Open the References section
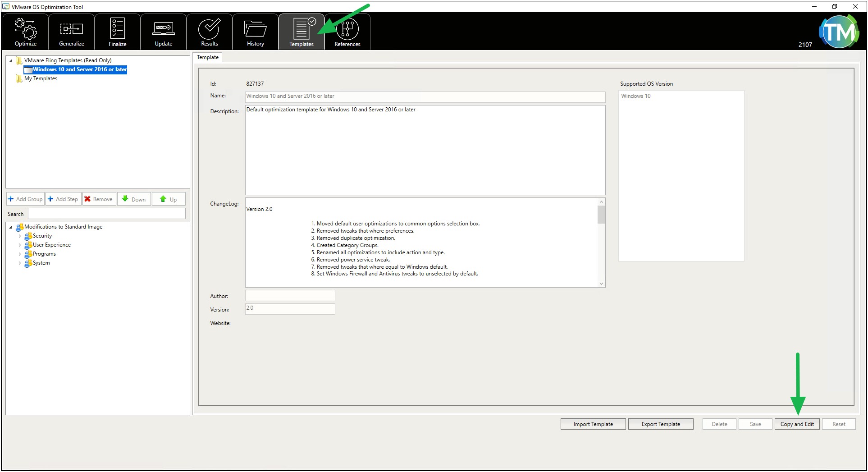Viewport: 868px width, 472px height. pyautogui.click(x=347, y=32)
